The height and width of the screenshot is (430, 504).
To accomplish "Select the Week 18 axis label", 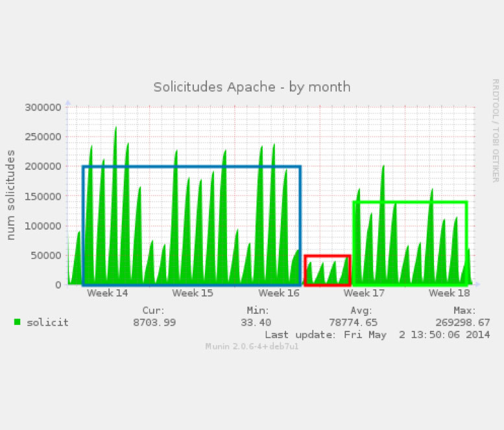I will click(449, 293).
